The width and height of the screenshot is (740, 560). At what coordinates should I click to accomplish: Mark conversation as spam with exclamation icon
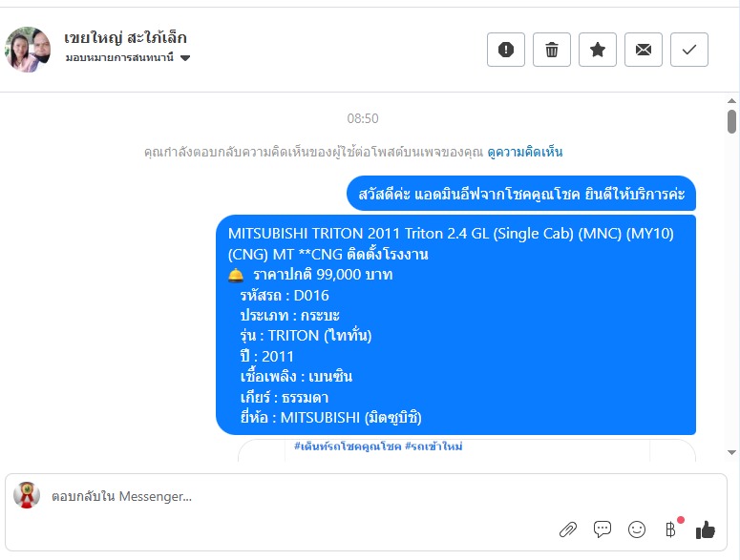point(506,50)
